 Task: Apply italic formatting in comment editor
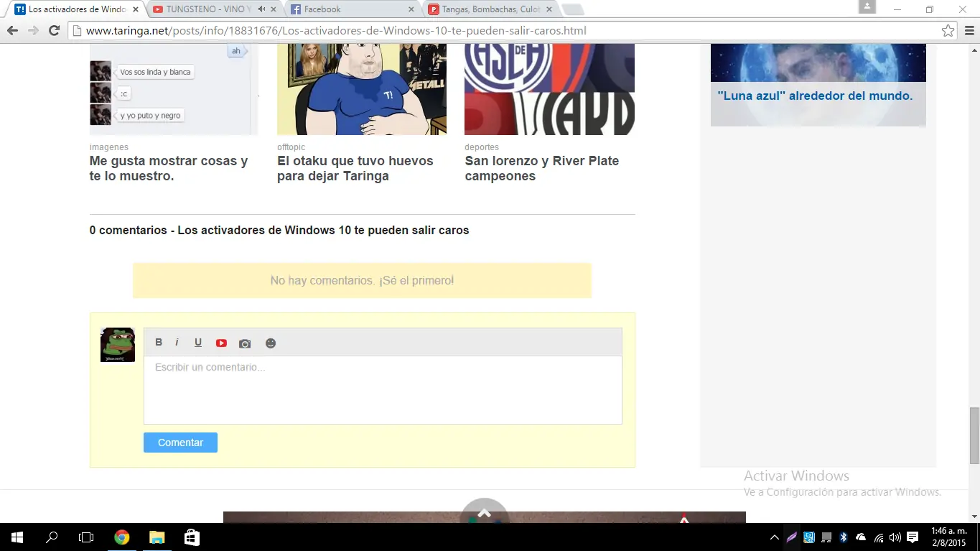click(177, 343)
